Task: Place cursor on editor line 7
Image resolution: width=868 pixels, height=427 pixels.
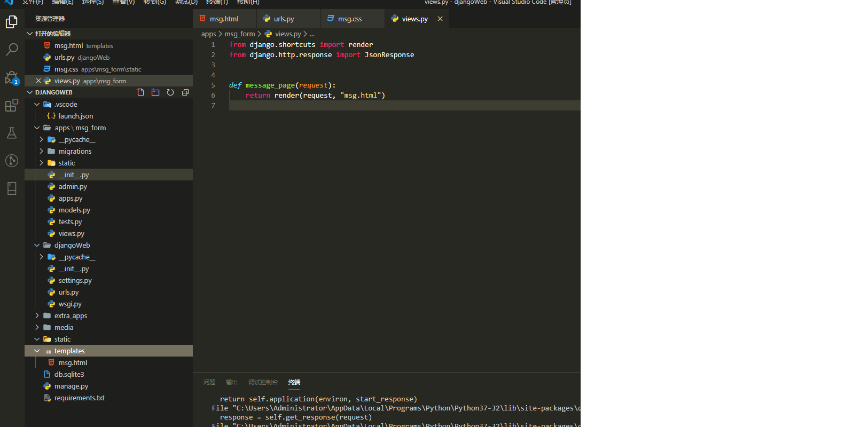Action: click(x=404, y=105)
